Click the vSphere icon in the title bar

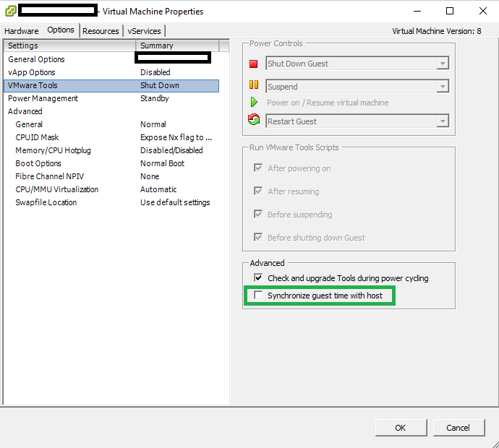(x=11, y=11)
